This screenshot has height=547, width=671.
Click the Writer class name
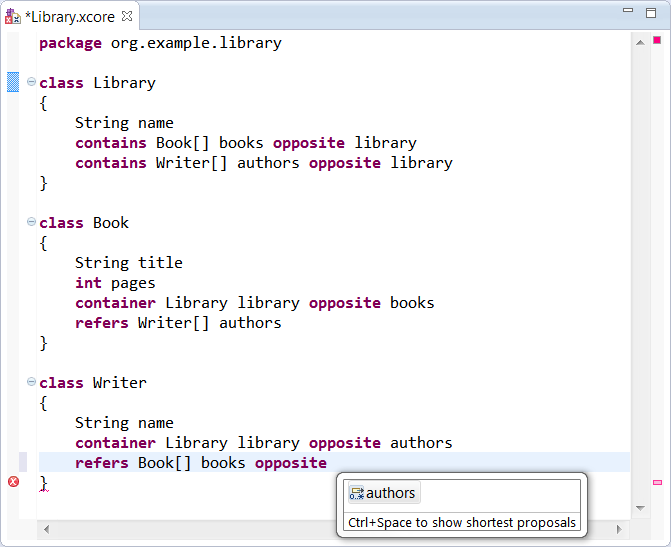click(x=120, y=383)
